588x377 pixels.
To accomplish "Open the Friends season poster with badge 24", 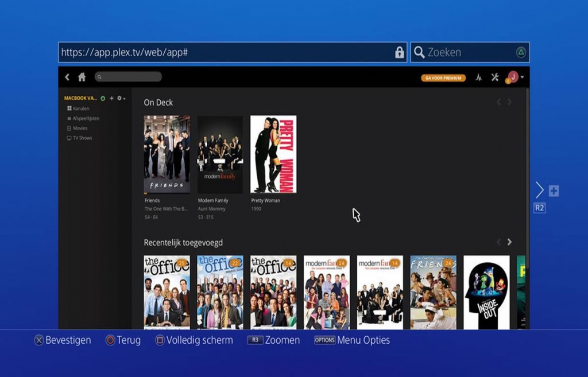I will (433, 292).
